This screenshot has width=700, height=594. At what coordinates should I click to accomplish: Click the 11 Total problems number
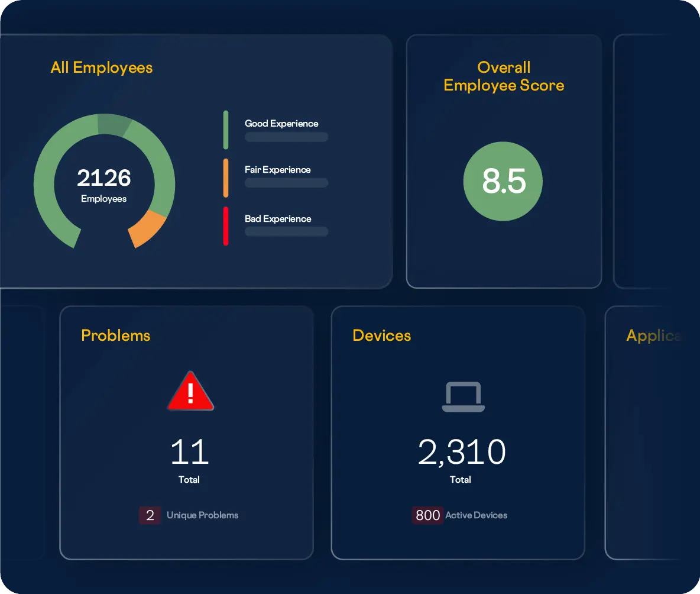coord(189,453)
